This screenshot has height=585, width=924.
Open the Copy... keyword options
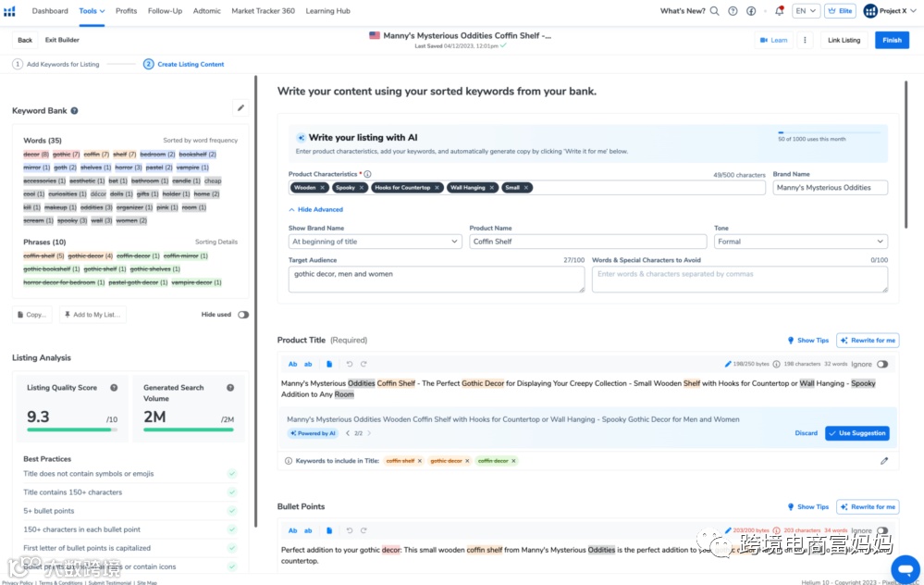(x=32, y=315)
